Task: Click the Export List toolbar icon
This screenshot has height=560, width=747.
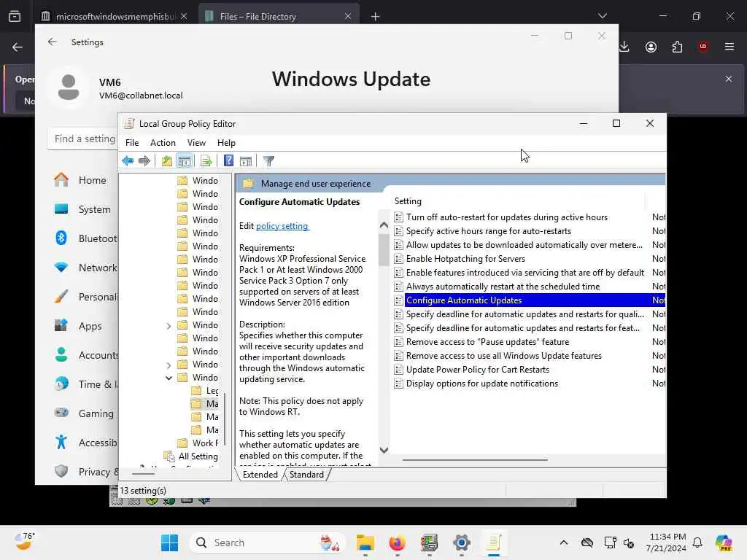Action: [x=206, y=161]
